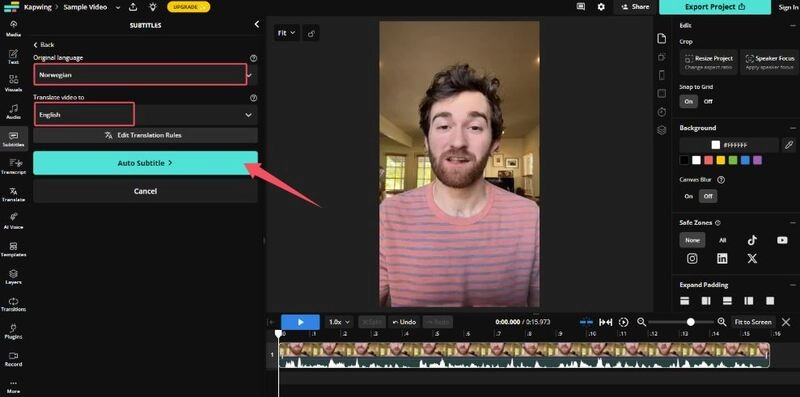Collapse the Edit section

point(792,26)
